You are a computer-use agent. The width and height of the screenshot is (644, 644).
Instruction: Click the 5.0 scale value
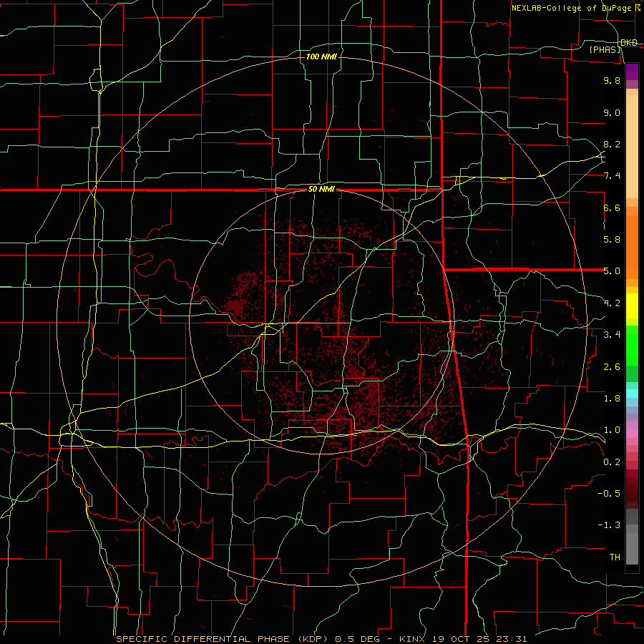coord(612,271)
